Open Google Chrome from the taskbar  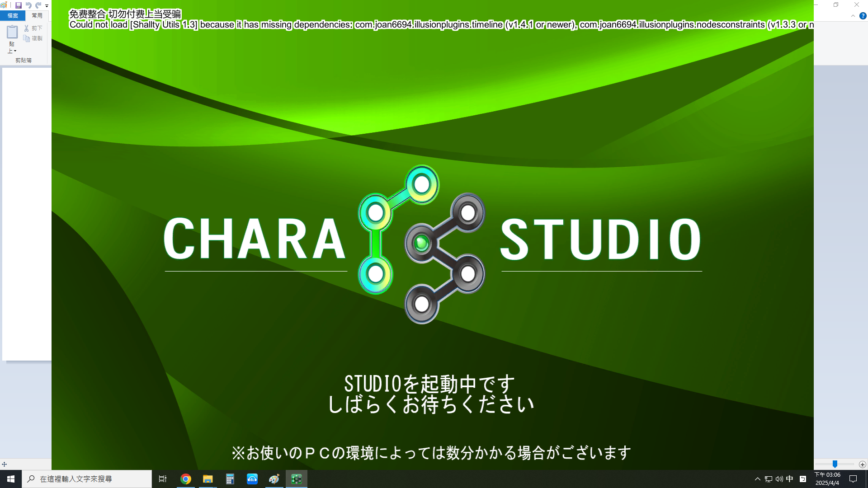(185, 479)
